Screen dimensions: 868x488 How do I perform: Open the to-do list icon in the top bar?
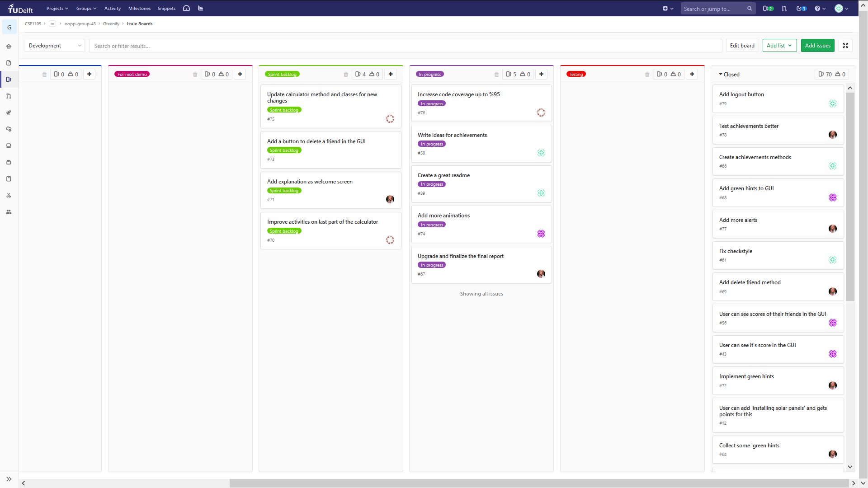801,9
